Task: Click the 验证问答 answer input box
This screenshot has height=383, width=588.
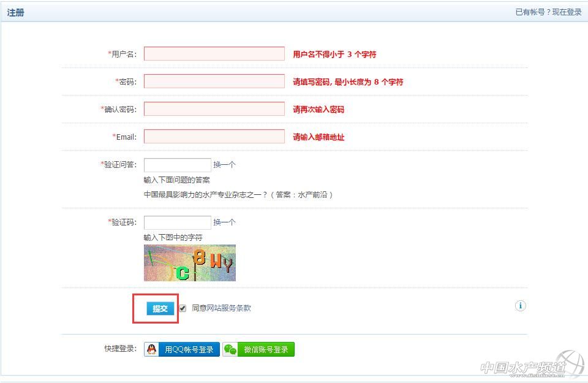Action: 178,165
